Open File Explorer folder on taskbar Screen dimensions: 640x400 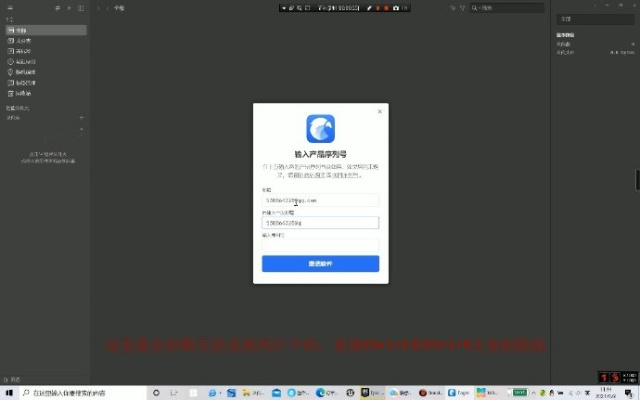(246, 393)
